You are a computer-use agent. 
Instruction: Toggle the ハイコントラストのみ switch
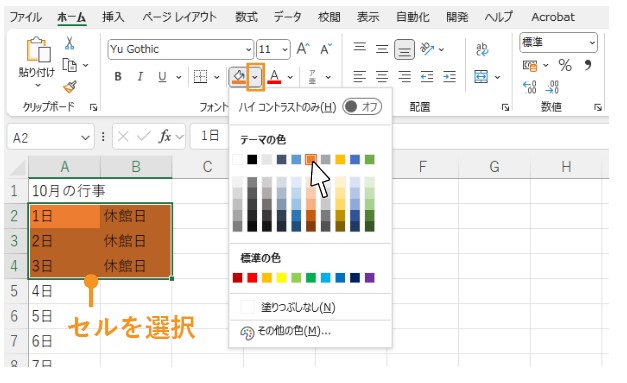tap(362, 107)
